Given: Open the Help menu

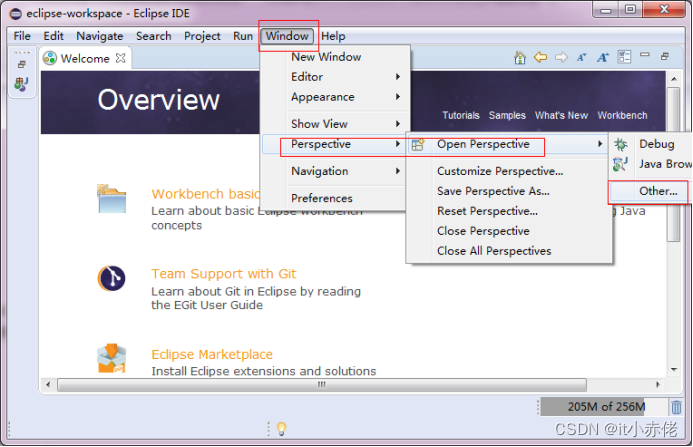Looking at the screenshot, I should pos(333,36).
